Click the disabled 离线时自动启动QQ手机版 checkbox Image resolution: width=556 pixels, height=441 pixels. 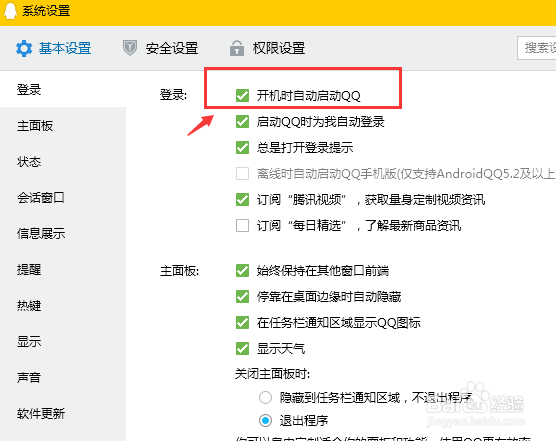click(x=243, y=173)
